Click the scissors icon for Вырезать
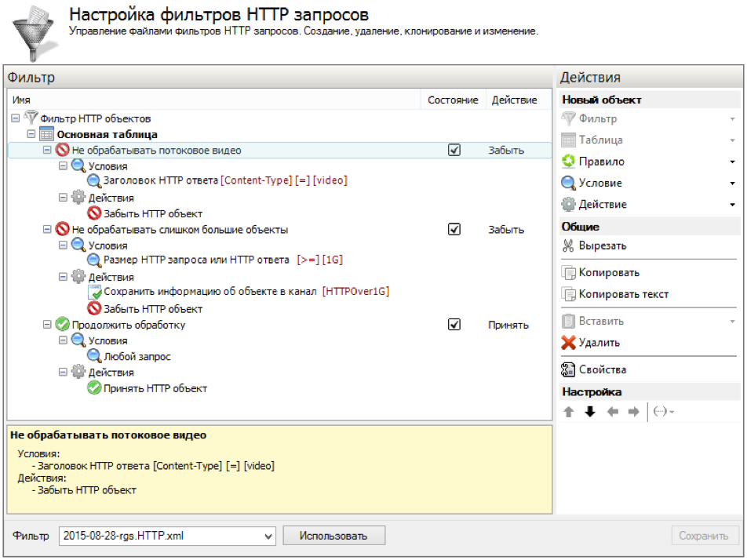The width and height of the screenshot is (747, 560). coord(569,246)
